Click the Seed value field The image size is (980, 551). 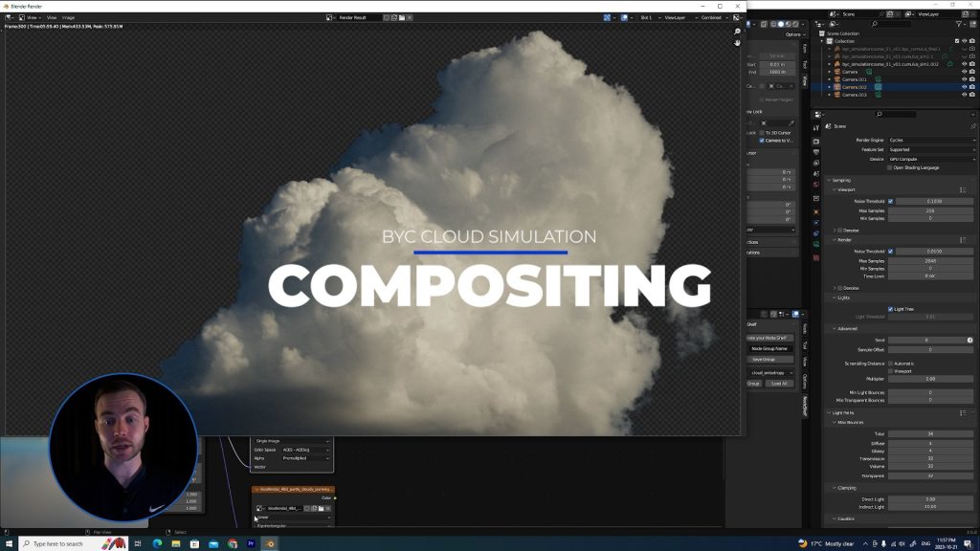[x=926, y=340]
